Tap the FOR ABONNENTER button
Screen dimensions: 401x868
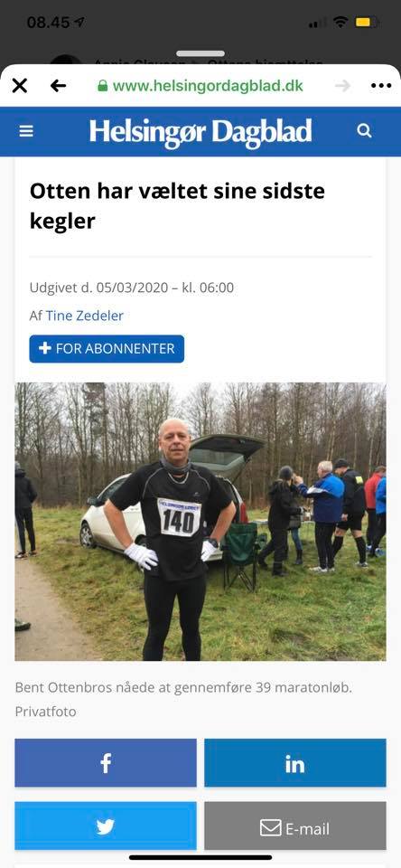coord(107,349)
